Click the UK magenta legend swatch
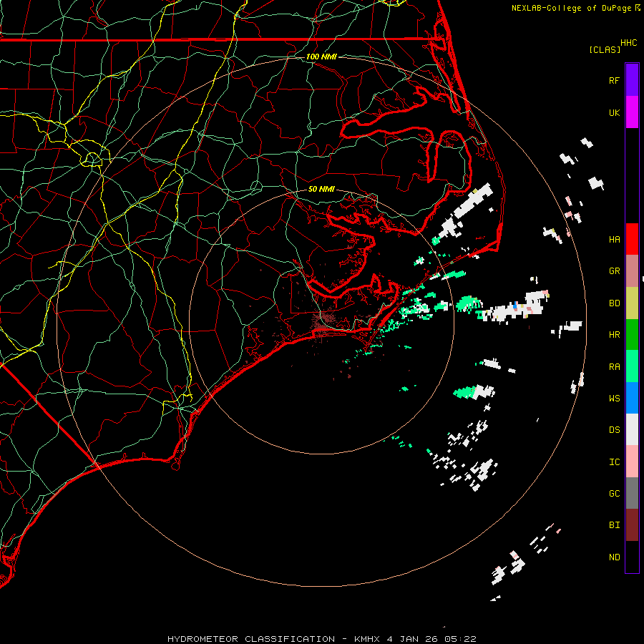Screen dimensions: 644x644 click(632, 112)
